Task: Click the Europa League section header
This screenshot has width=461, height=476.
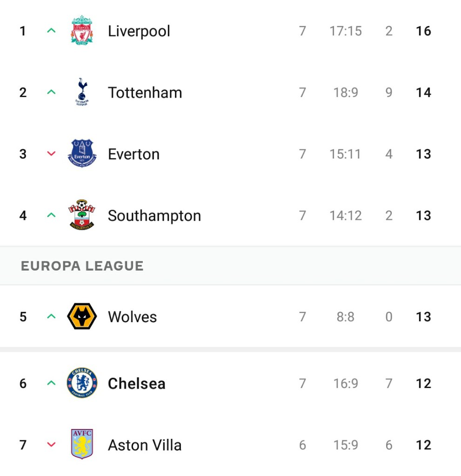Action: (82, 266)
